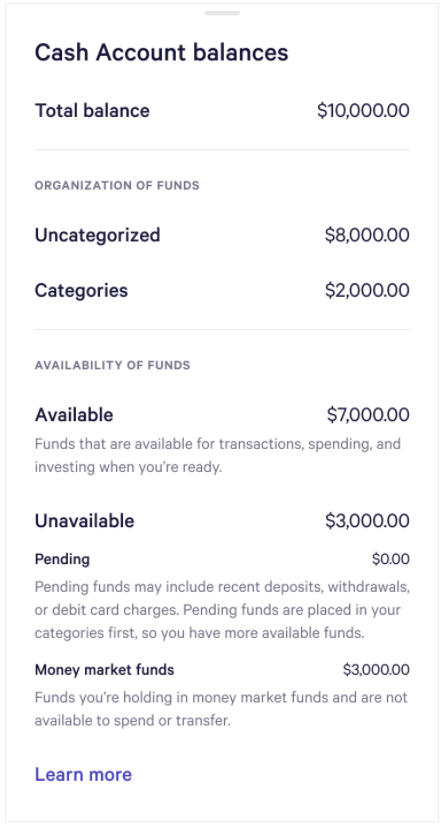Open the Learn more link

(83, 774)
